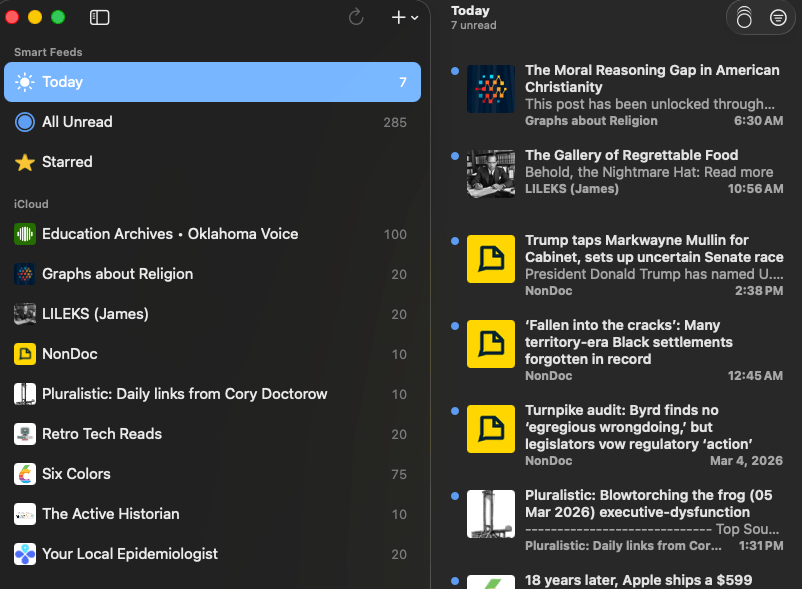Open the add feed plus dropdown
The height and width of the screenshot is (589, 802).
click(405, 17)
